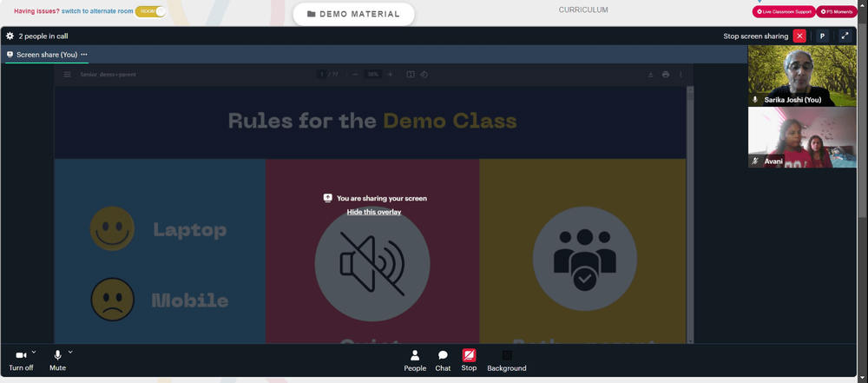Viewport: 868px width, 383px height.
Task: Open Screen share tab options (three dots)
Action: pos(84,55)
